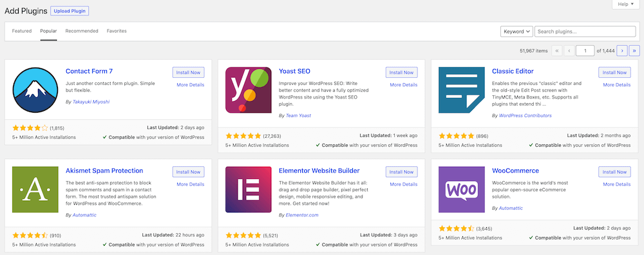Viewport: 644px width, 255px height.
Task: Open More Details for Yoast SEO
Action: tap(404, 85)
